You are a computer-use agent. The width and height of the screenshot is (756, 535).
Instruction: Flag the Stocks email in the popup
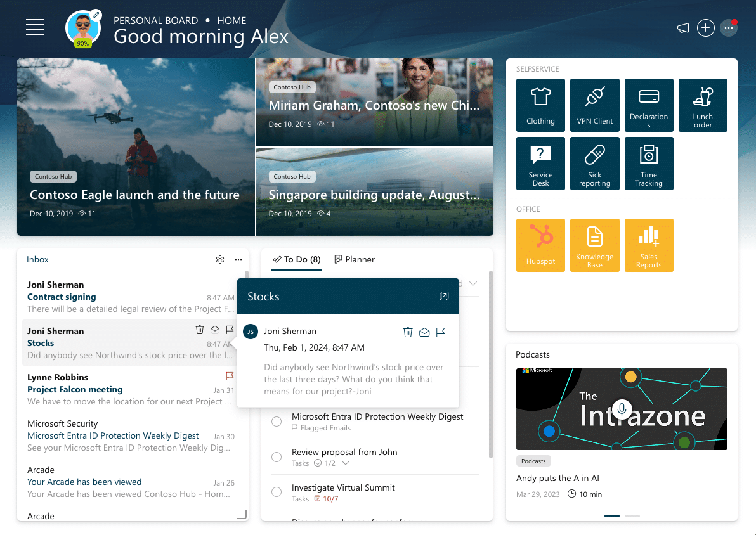click(441, 332)
